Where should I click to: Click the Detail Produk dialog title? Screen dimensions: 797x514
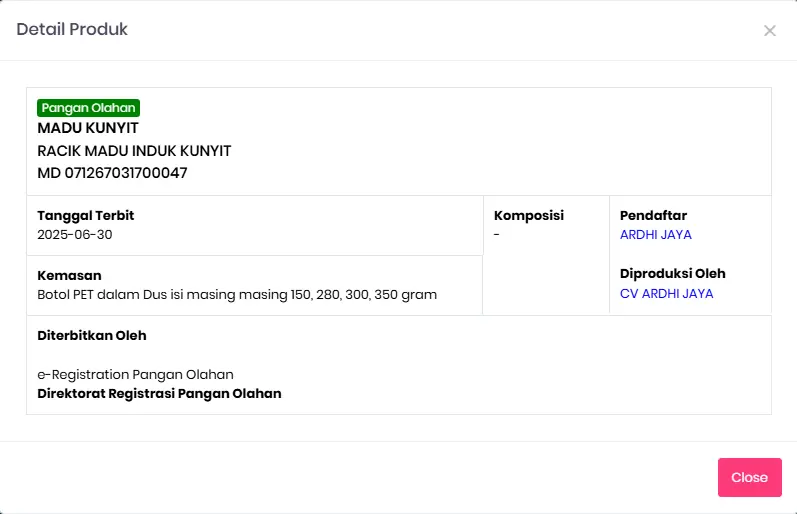click(72, 30)
